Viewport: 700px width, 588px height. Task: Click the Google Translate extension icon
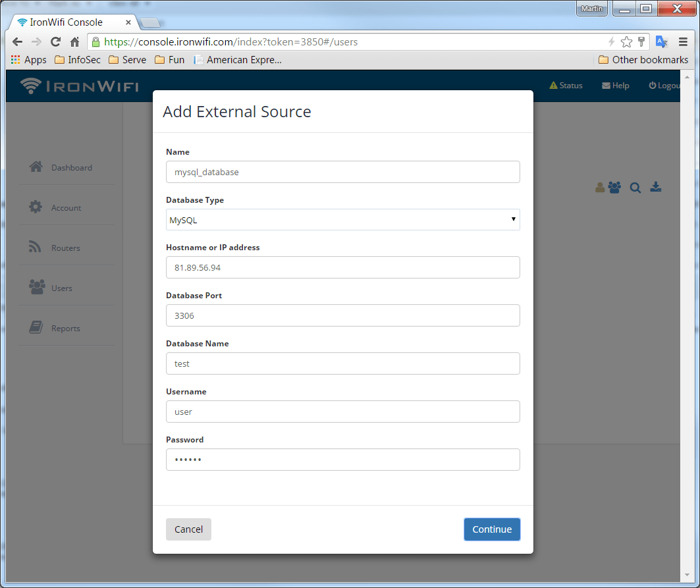pyautogui.click(x=661, y=42)
